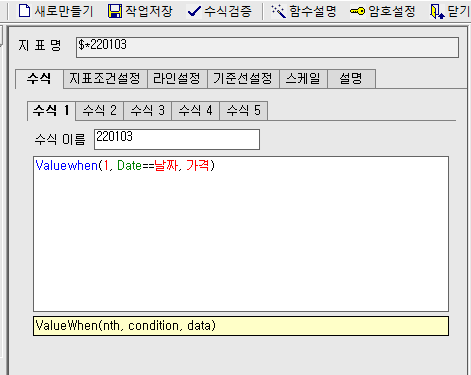The width and height of the screenshot is (471, 375).
Task: Select the 수식 3 sub-tab
Action: 147,110
